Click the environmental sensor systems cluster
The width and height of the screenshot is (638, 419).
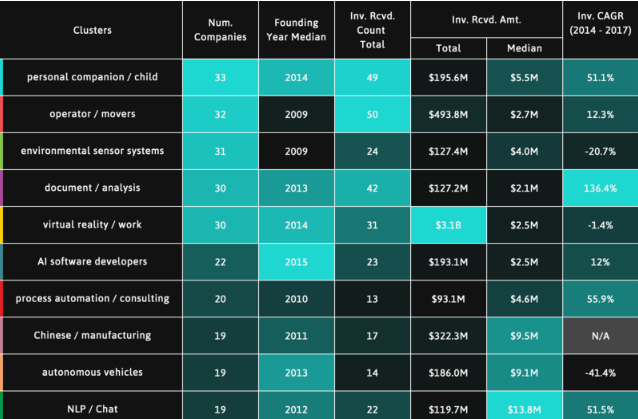point(91,151)
